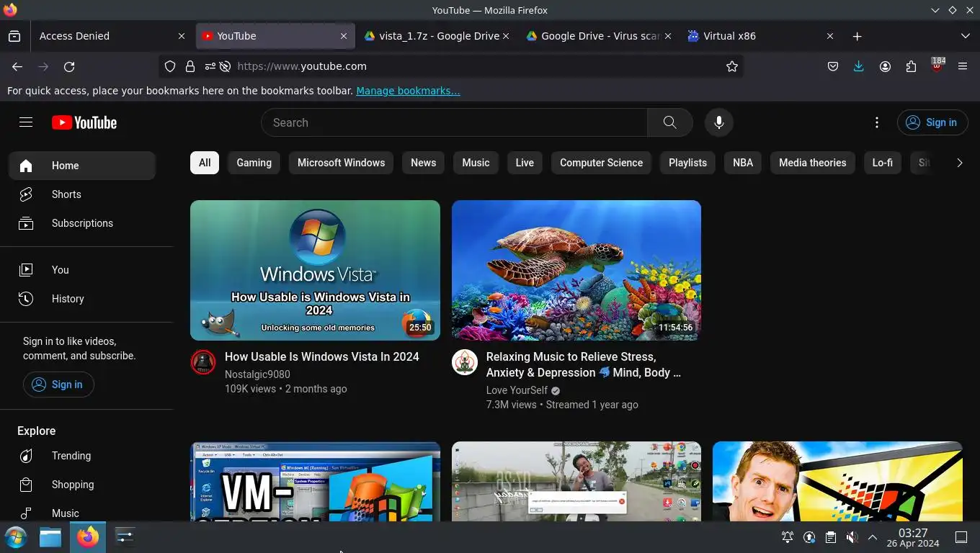Image resolution: width=980 pixels, height=553 pixels.
Task: Select the Microsoft Windows filter chip
Action: point(342,163)
